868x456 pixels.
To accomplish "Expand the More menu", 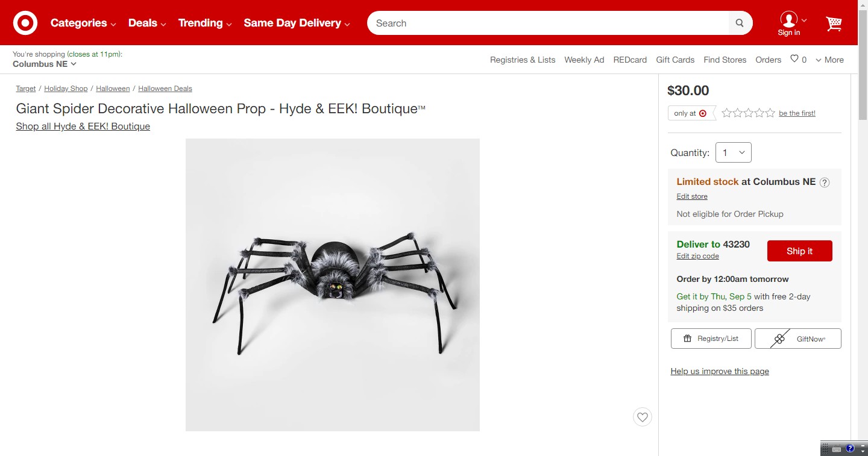I will (829, 60).
